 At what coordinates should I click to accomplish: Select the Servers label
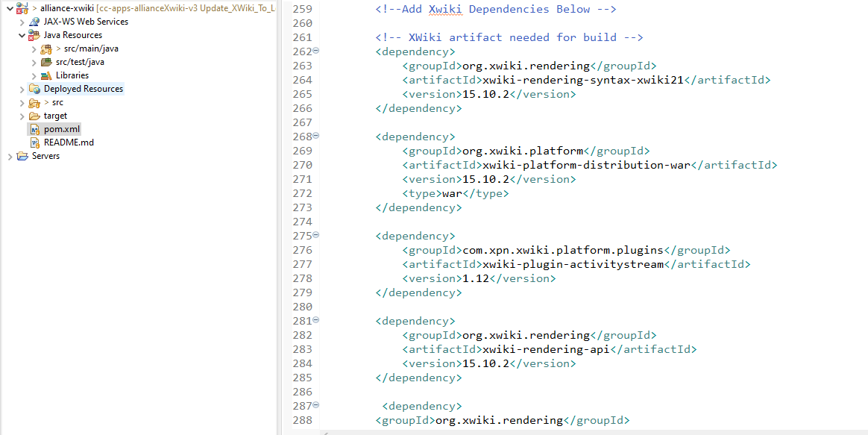46,156
